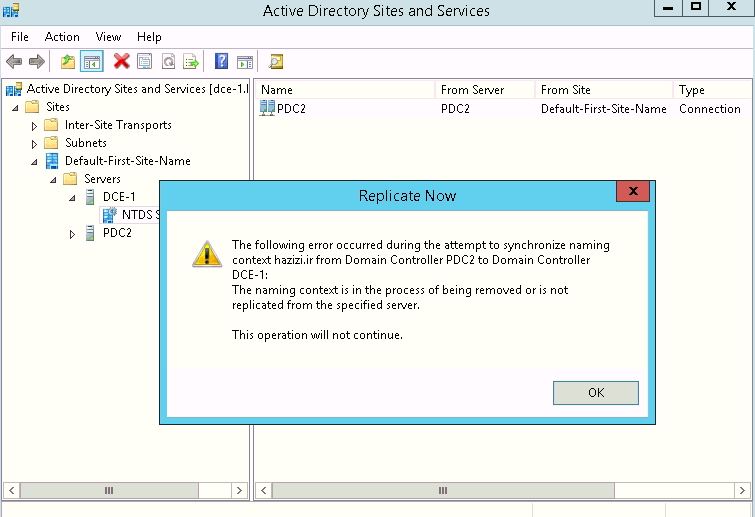Click the Inter-Site Transports folder icon
The height and width of the screenshot is (517, 755).
point(51,125)
